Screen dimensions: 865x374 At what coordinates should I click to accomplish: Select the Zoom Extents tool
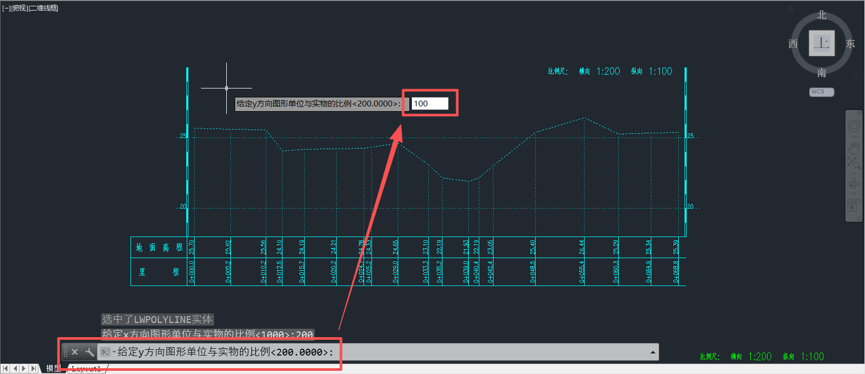(853, 164)
